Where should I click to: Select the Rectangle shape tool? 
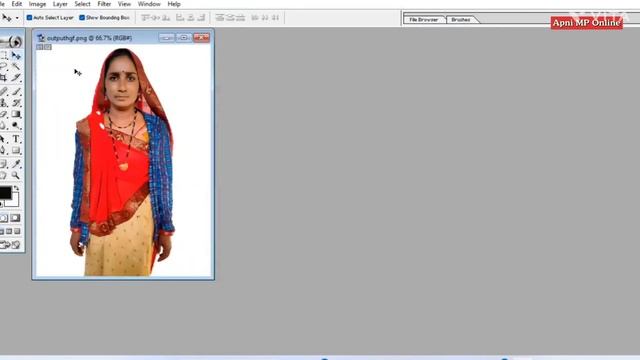pos(16,151)
